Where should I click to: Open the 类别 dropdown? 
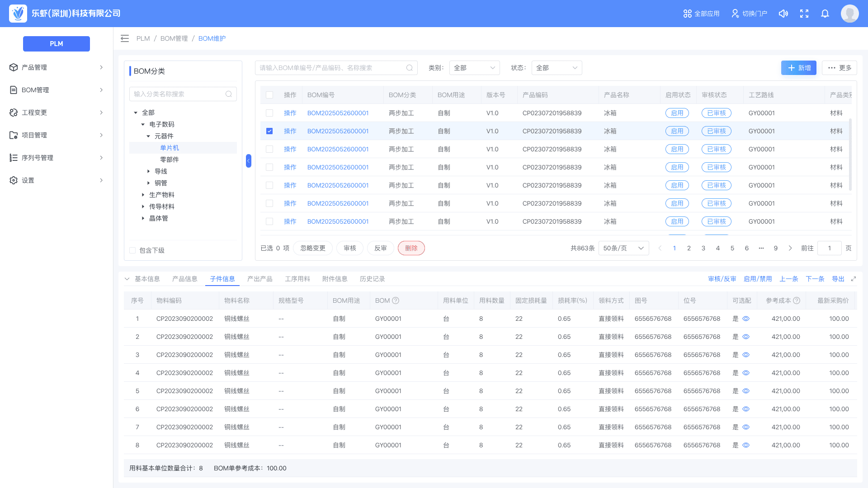(x=474, y=68)
